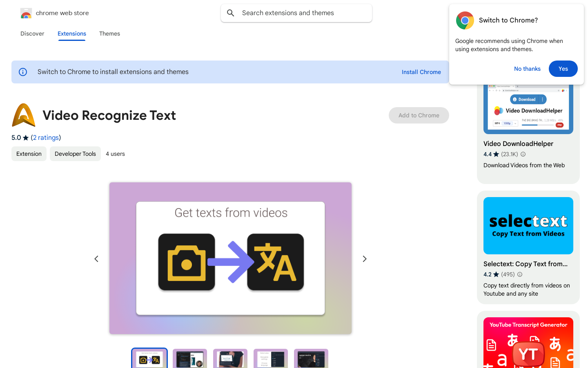The width and height of the screenshot is (588, 368).
Task: Click the main Get texts from videos image
Action: tap(230, 258)
